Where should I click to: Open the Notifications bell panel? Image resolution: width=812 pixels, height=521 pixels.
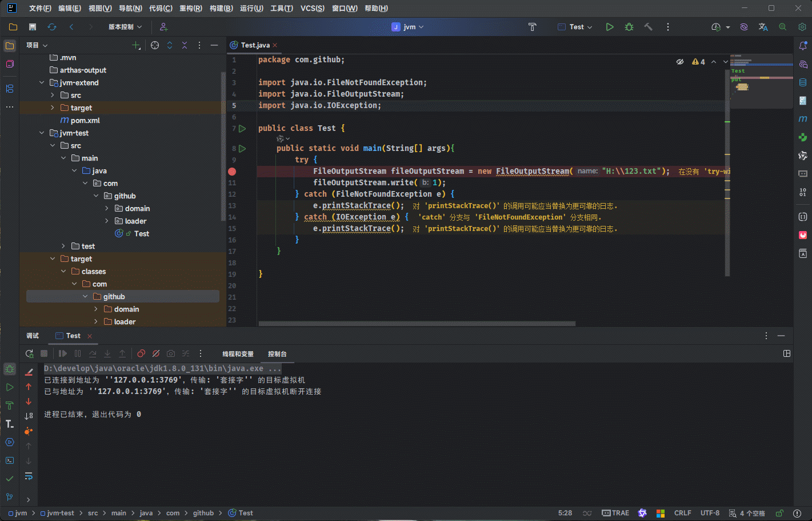(x=803, y=46)
